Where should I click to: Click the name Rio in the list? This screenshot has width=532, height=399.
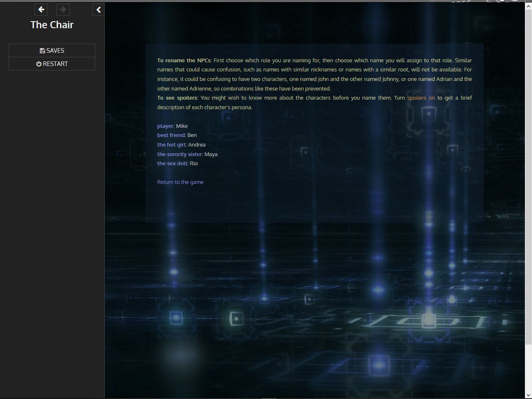click(194, 164)
